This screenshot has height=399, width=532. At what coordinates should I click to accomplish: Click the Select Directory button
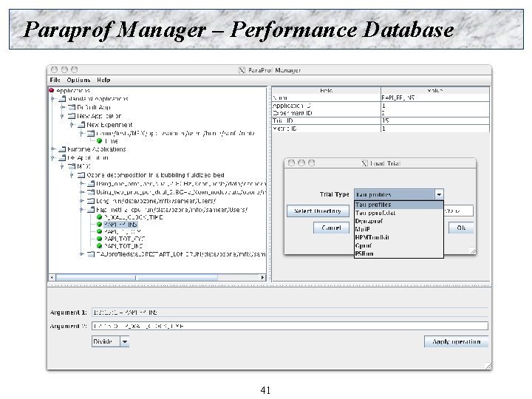coord(318,211)
